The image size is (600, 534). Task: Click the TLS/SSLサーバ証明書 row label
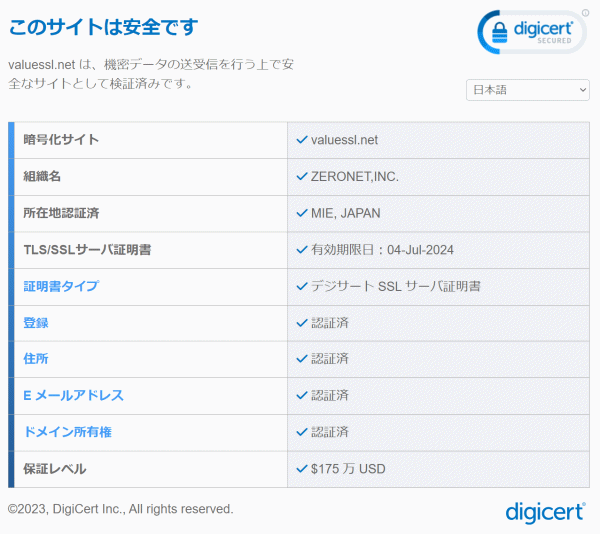click(87, 250)
